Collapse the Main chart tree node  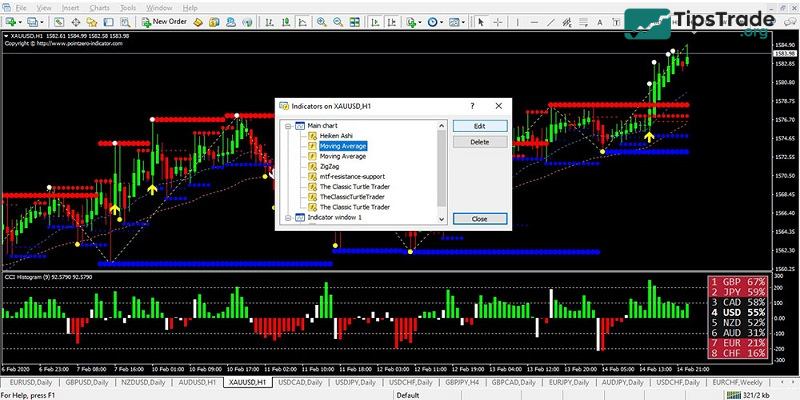click(x=287, y=125)
